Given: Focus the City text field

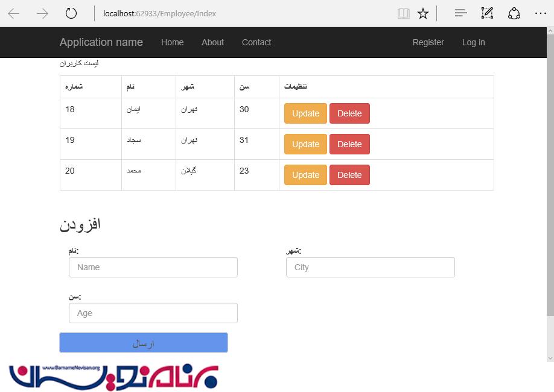Looking at the screenshot, I should (x=370, y=267).
